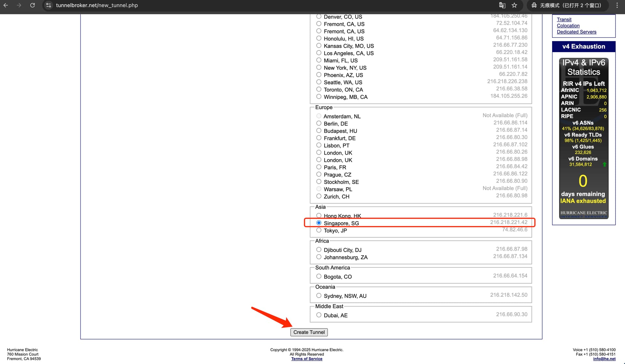Viewport: 625px width, 364px height.
Task: Reload the page with refresh icon
Action: click(x=33, y=5)
